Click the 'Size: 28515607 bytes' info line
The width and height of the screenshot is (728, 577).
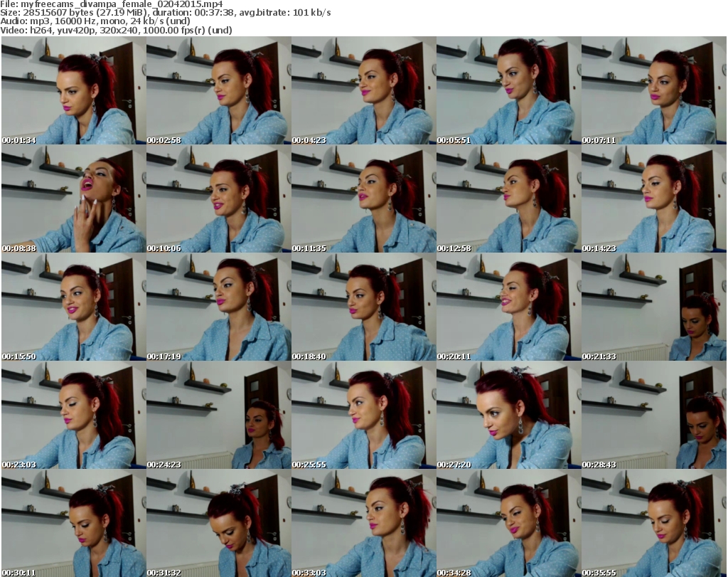pyautogui.click(x=165, y=13)
